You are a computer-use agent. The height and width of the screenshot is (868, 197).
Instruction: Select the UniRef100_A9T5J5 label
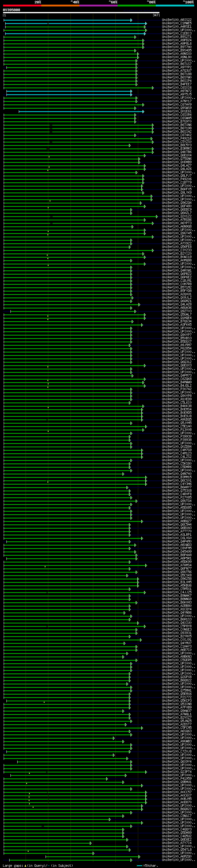pos(177,94)
